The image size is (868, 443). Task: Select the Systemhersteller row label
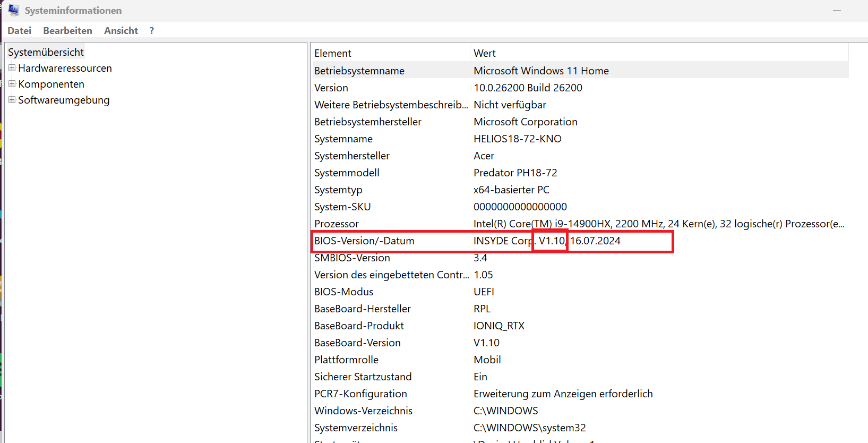[x=352, y=156]
